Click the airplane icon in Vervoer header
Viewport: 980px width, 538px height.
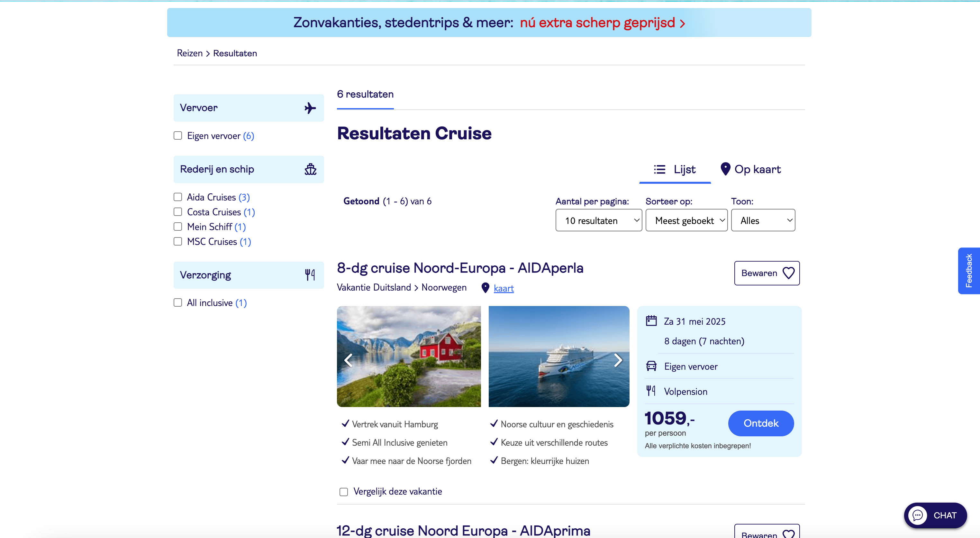click(x=310, y=108)
